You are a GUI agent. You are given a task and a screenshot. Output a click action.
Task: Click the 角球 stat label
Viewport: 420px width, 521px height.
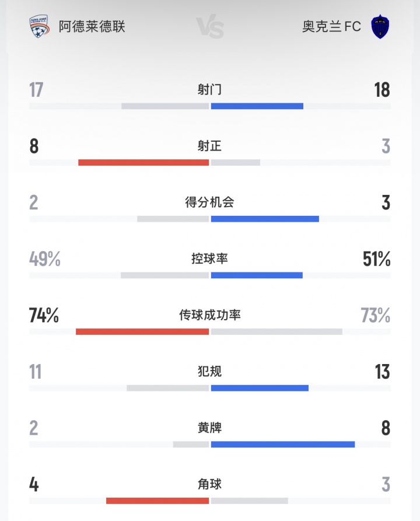coord(210,484)
